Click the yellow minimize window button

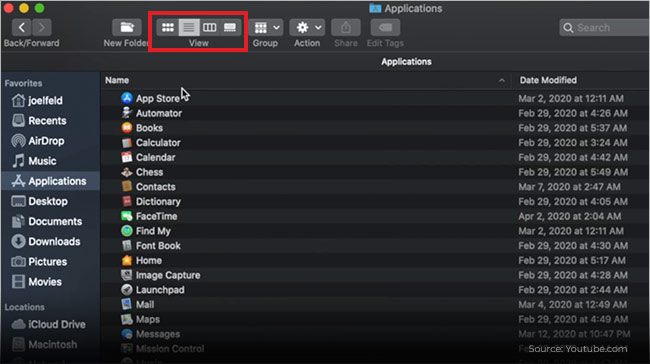(x=24, y=8)
